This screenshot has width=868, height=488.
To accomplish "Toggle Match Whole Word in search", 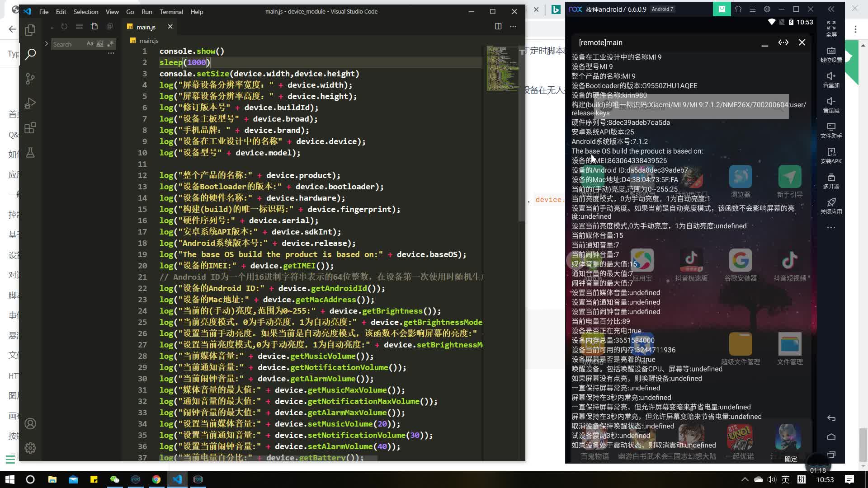I will click(x=100, y=44).
